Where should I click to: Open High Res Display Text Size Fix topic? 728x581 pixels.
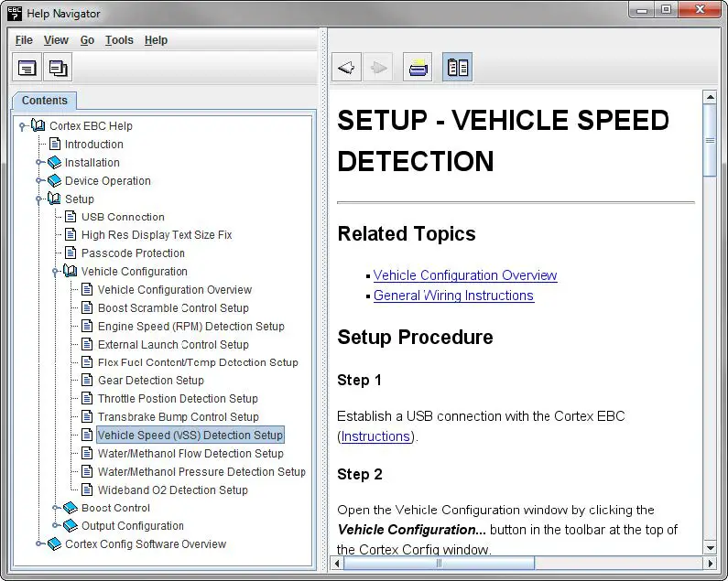pos(157,235)
